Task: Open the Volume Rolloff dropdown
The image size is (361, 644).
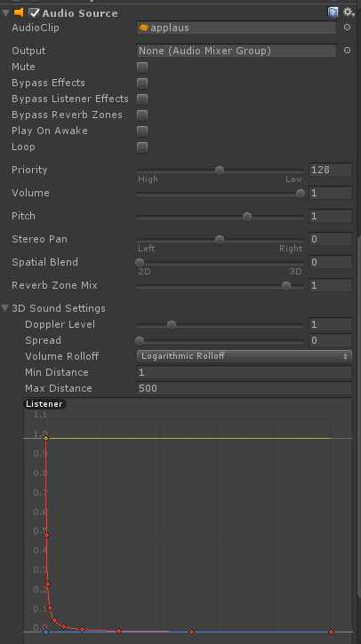Action: 245,356
